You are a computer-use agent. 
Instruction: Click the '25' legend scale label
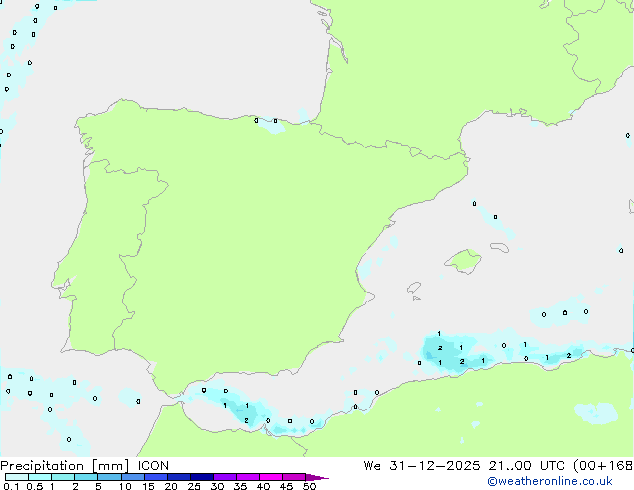click(194, 486)
